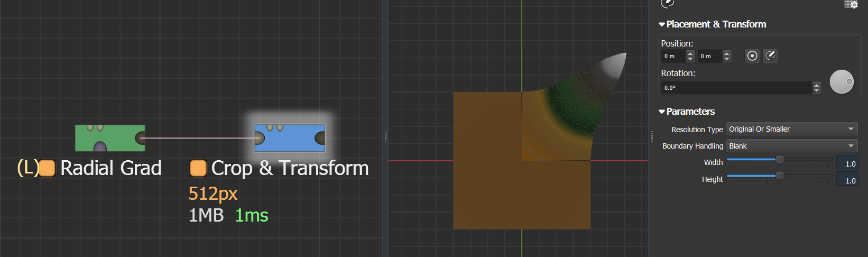Click the Height slider handle
The image size is (868, 257).
point(779,176)
